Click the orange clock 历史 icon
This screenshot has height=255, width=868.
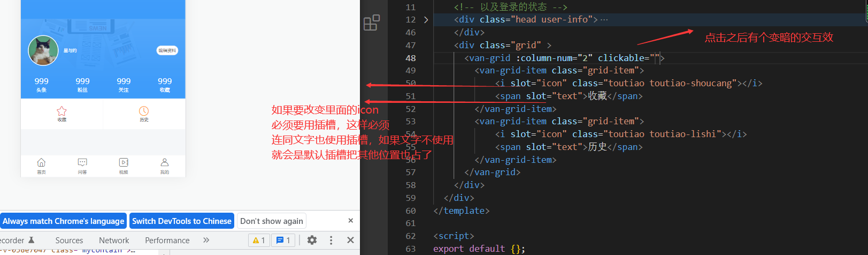144,111
